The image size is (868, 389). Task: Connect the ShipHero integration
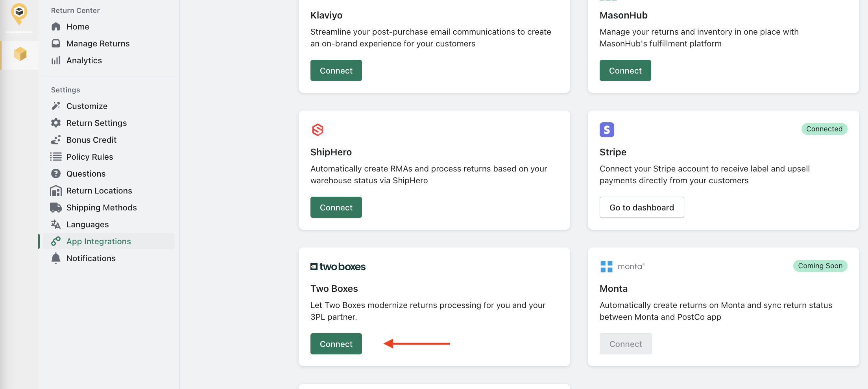336,207
